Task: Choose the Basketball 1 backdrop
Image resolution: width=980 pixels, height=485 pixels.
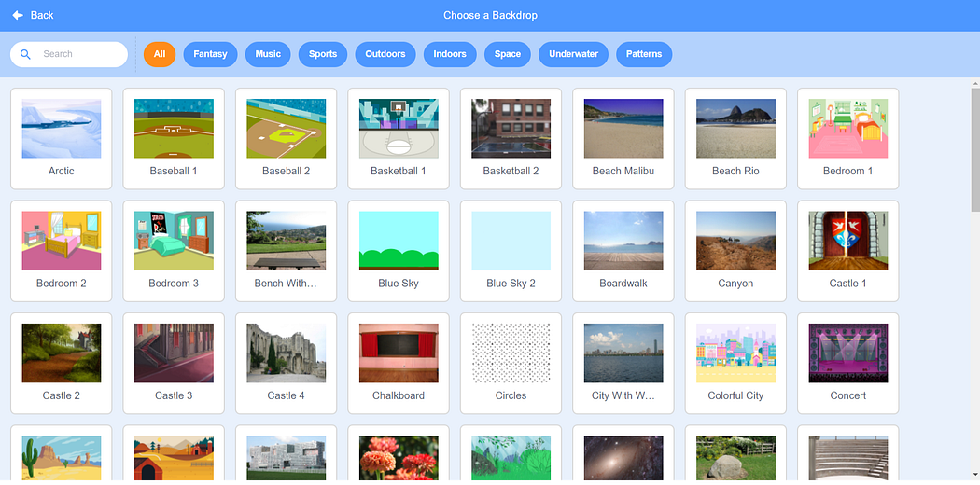Action: [x=399, y=139]
